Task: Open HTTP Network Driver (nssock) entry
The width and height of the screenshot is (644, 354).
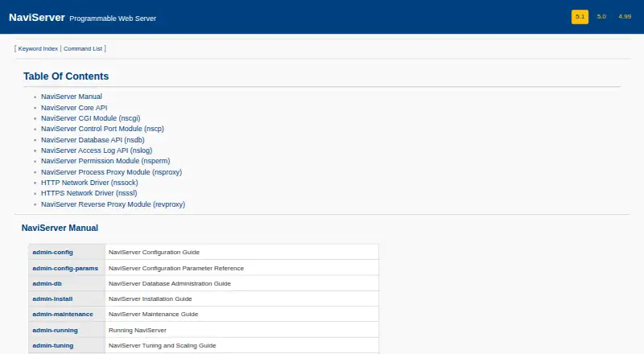Action: point(89,183)
